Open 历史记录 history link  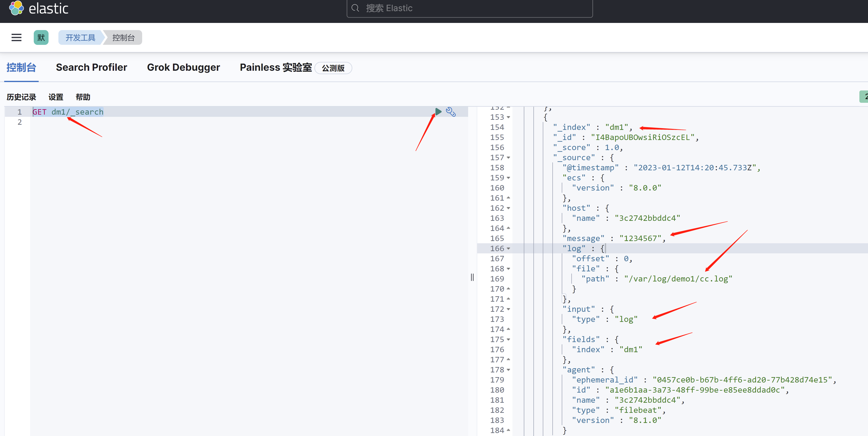point(21,97)
